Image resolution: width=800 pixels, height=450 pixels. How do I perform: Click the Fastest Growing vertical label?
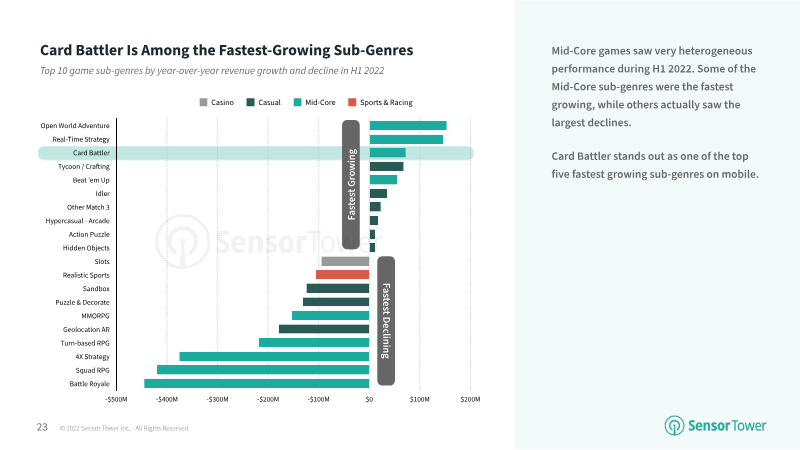[351, 185]
